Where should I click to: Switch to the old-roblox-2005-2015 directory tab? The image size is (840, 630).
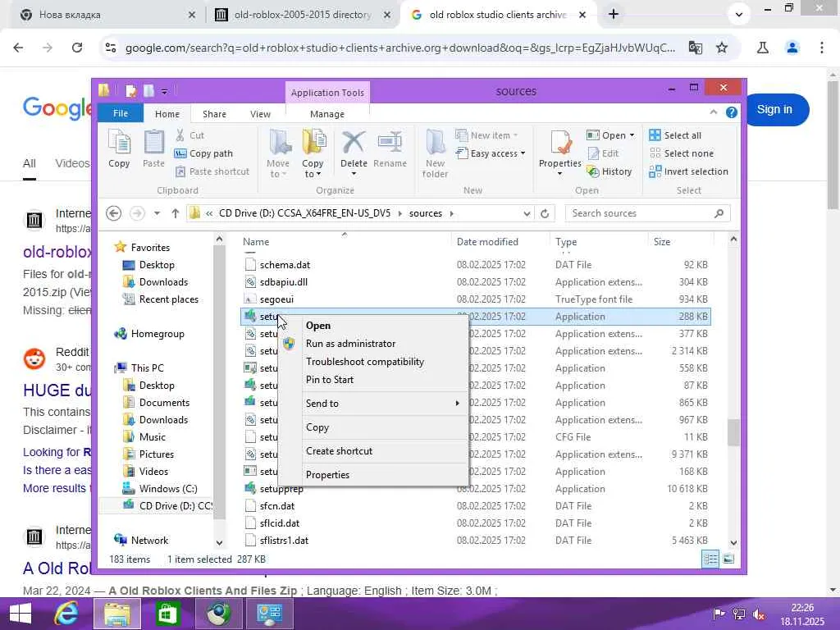point(303,15)
